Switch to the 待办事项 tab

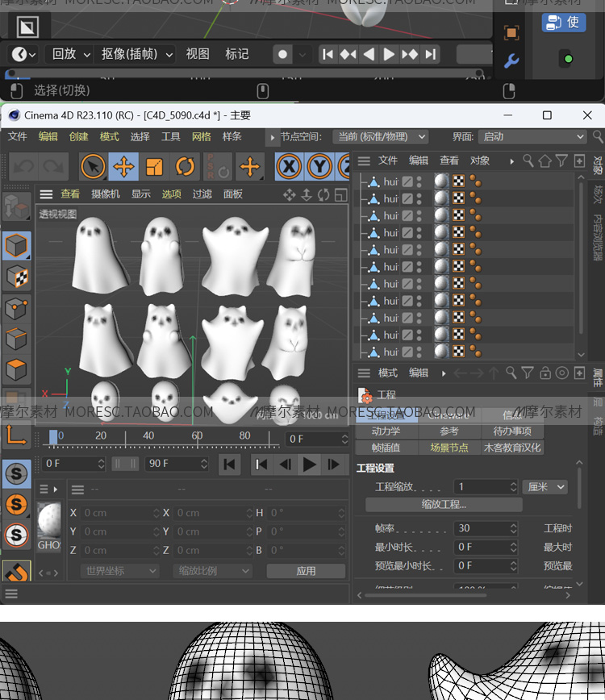pyautogui.click(x=512, y=431)
